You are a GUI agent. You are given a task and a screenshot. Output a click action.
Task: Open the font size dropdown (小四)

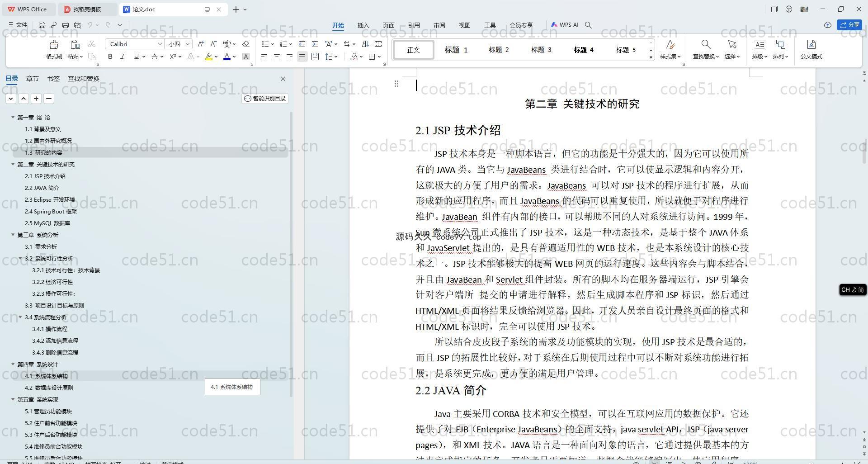pyautogui.click(x=187, y=44)
